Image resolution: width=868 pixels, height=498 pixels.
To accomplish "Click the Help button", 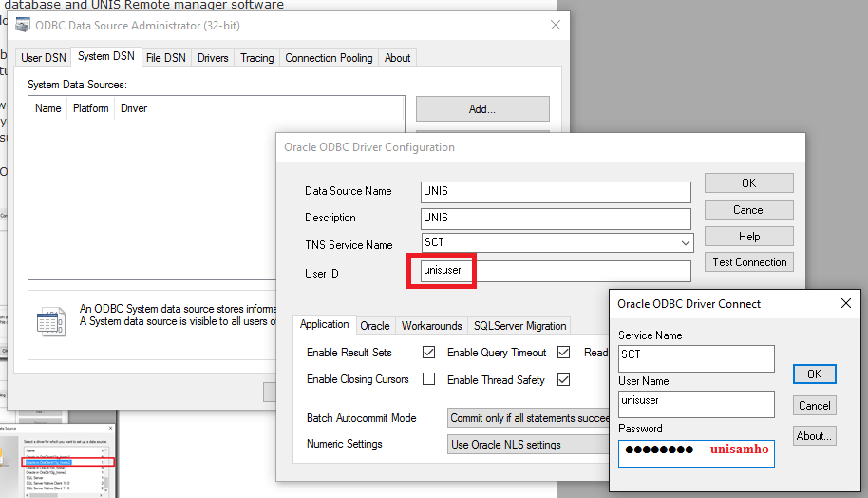I will click(749, 236).
